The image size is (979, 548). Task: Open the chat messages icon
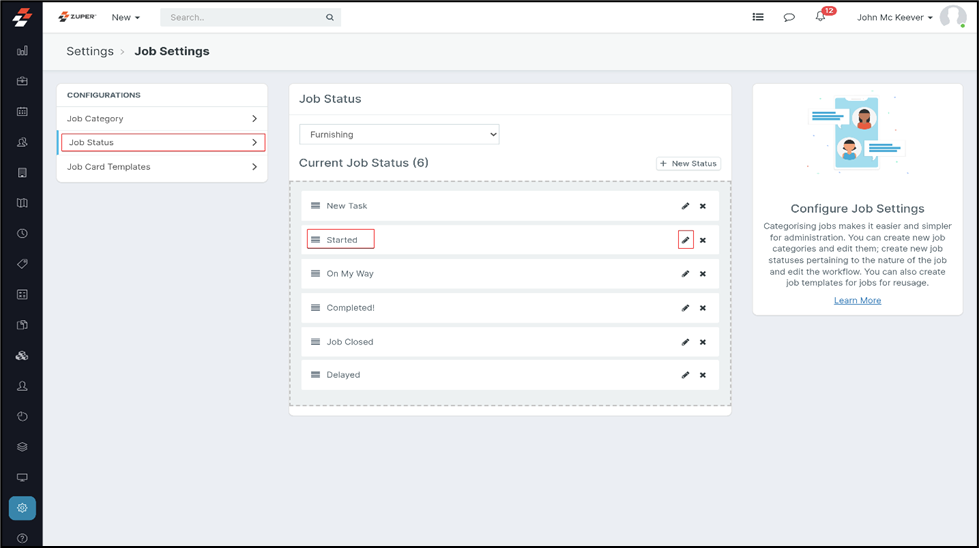point(789,17)
